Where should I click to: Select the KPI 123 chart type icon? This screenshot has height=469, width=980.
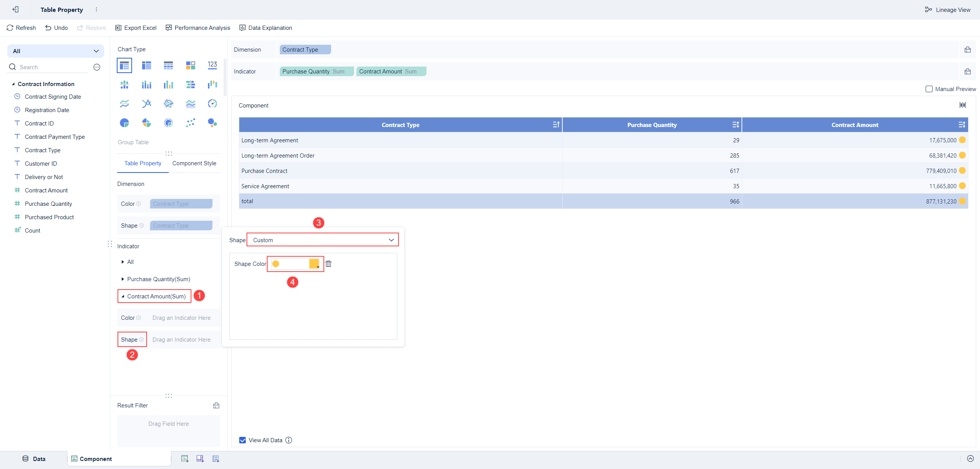pyautogui.click(x=212, y=65)
